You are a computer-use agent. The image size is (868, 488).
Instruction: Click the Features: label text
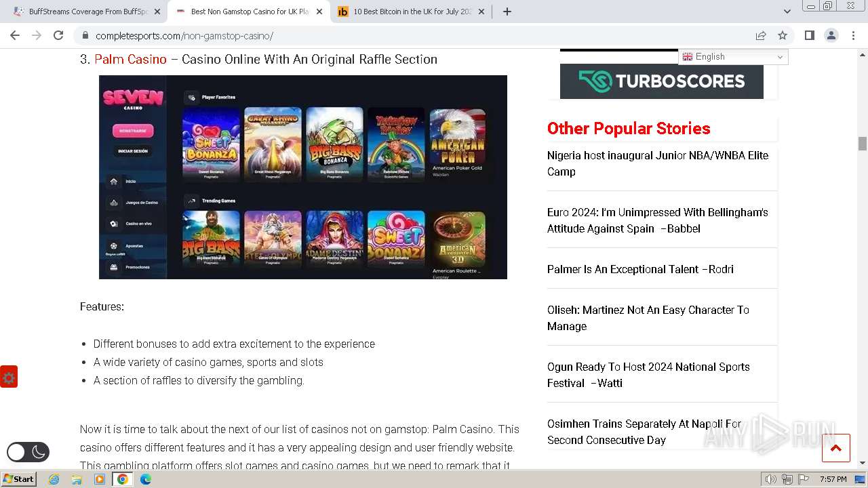point(102,307)
